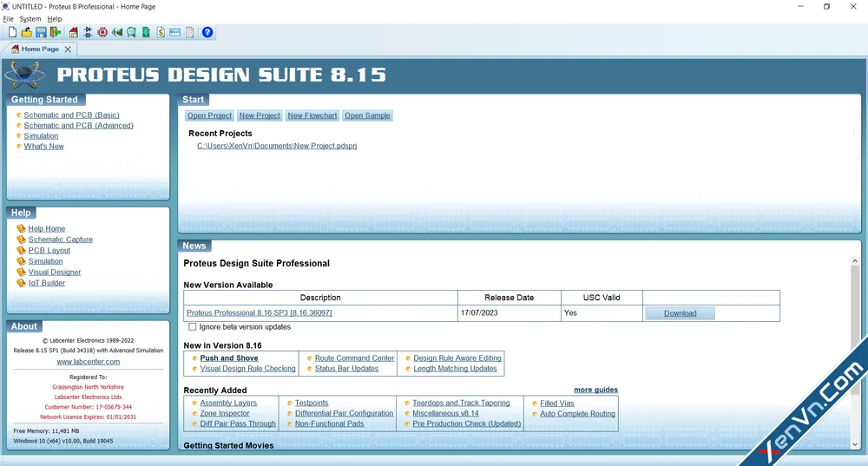The height and width of the screenshot is (466, 868).
Task: Open the File menu
Action: point(9,19)
